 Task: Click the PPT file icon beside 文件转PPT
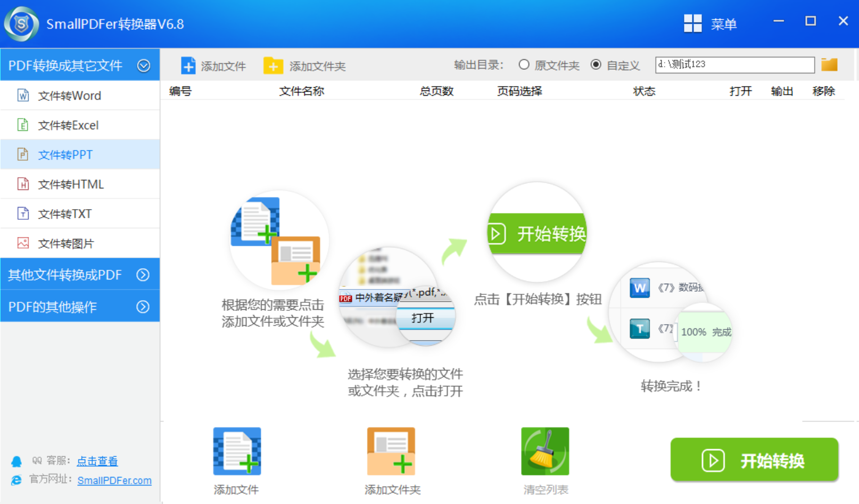[x=23, y=154]
